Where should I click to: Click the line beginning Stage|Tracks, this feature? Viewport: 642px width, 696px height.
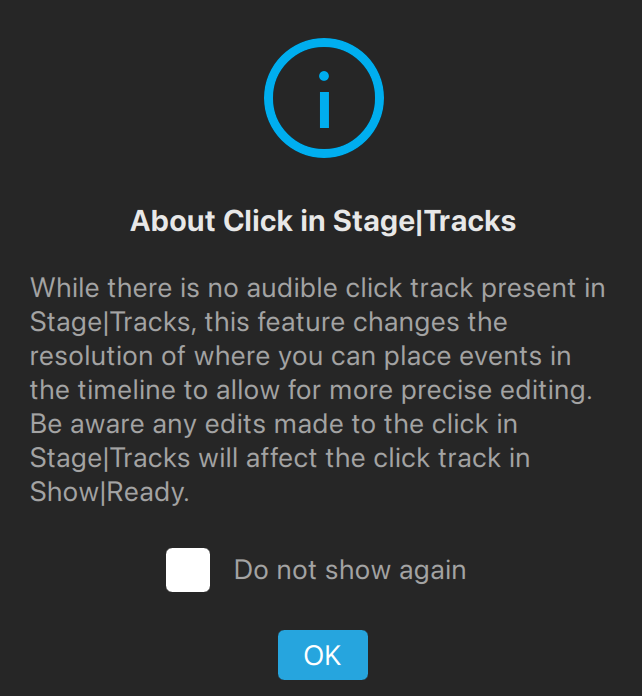268,322
